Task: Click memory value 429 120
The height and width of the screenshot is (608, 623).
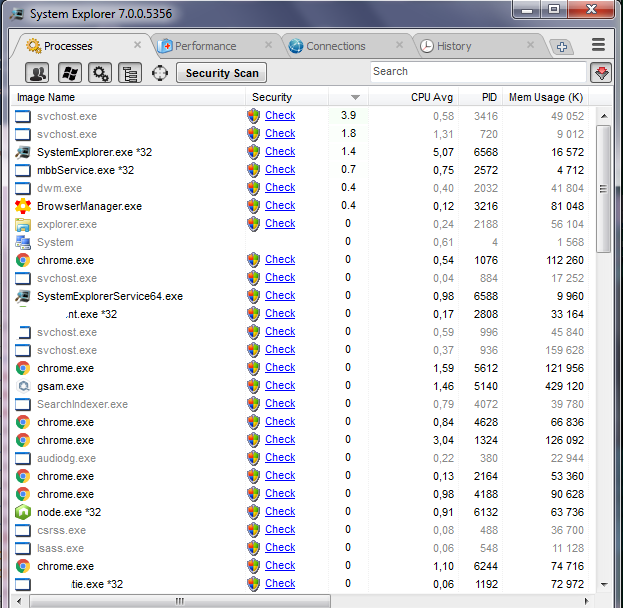Action: [564, 386]
